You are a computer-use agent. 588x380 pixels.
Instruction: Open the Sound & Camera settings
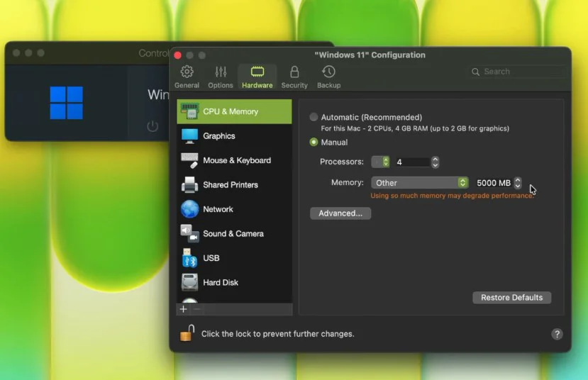(x=234, y=234)
